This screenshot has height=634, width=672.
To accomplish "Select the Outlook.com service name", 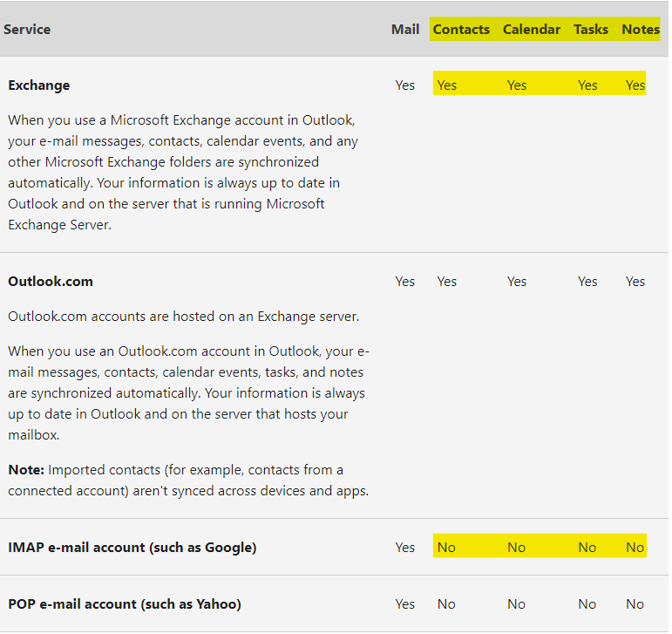I will [x=51, y=281].
